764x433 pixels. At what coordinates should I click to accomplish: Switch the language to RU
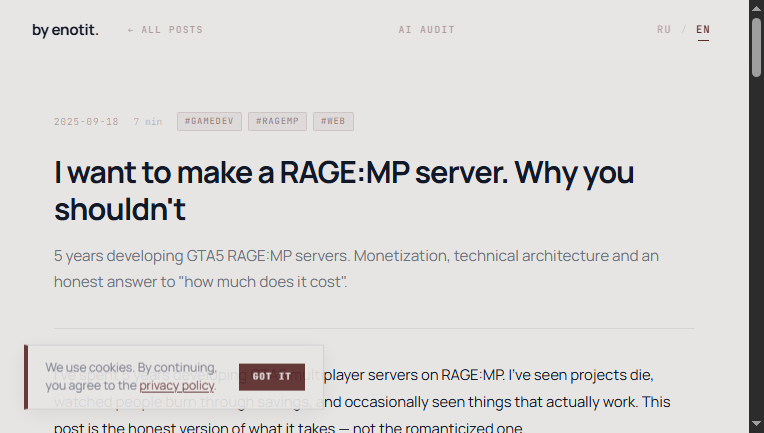click(664, 30)
